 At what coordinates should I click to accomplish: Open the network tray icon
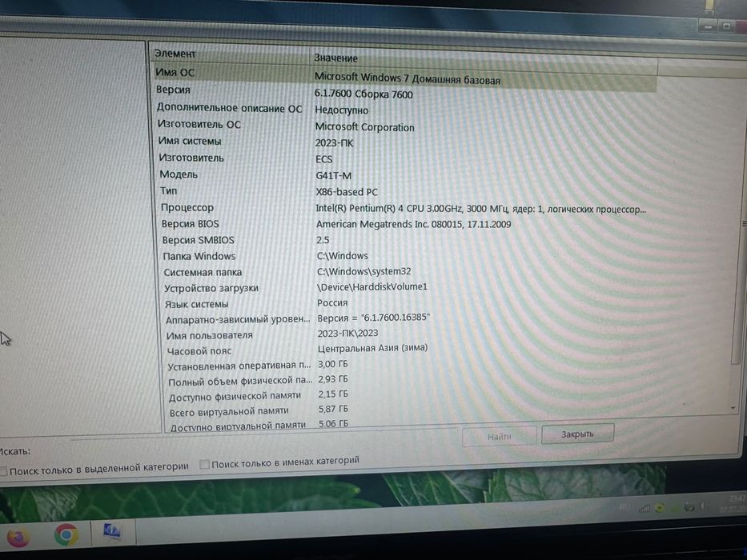[x=644, y=508]
